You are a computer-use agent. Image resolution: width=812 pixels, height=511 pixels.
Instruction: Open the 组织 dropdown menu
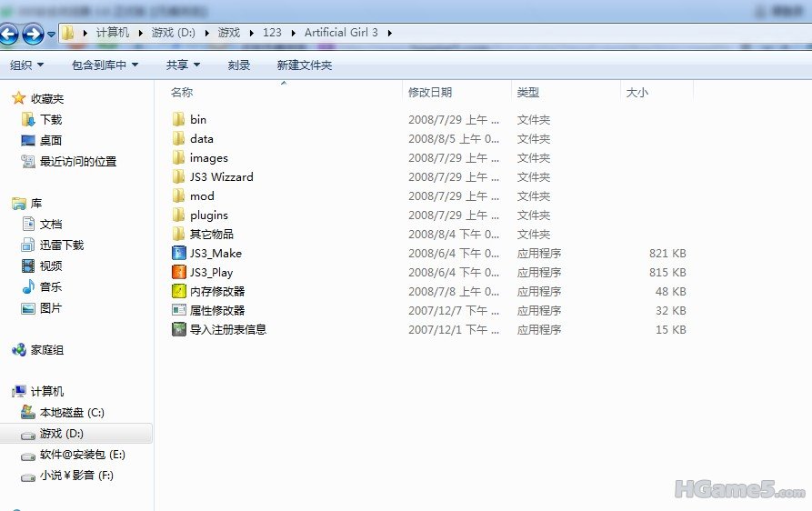click(x=26, y=65)
